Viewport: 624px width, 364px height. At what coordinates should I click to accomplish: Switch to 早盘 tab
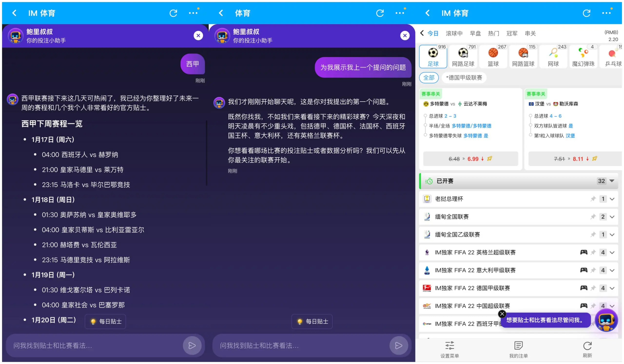[x=475, y=33]
